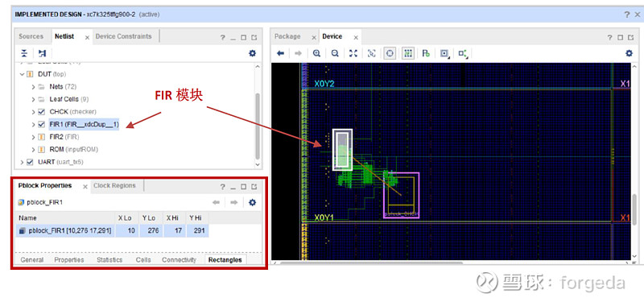This screenshot has width=644, height=302.
Task: Switch to the Sources tab
Action: (31, 36)
